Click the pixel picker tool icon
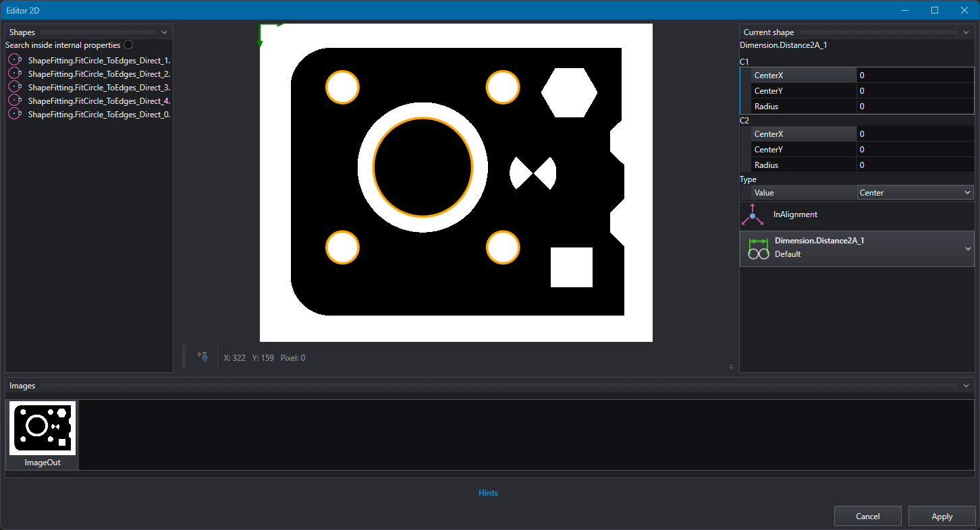This screenshot has height=530, width=980. pos(202,357)
